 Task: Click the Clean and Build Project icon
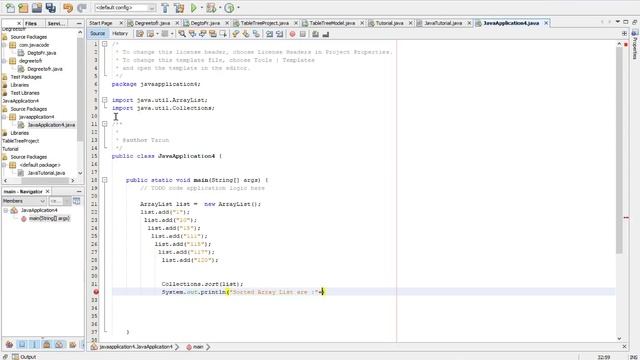tap(179, 7)
